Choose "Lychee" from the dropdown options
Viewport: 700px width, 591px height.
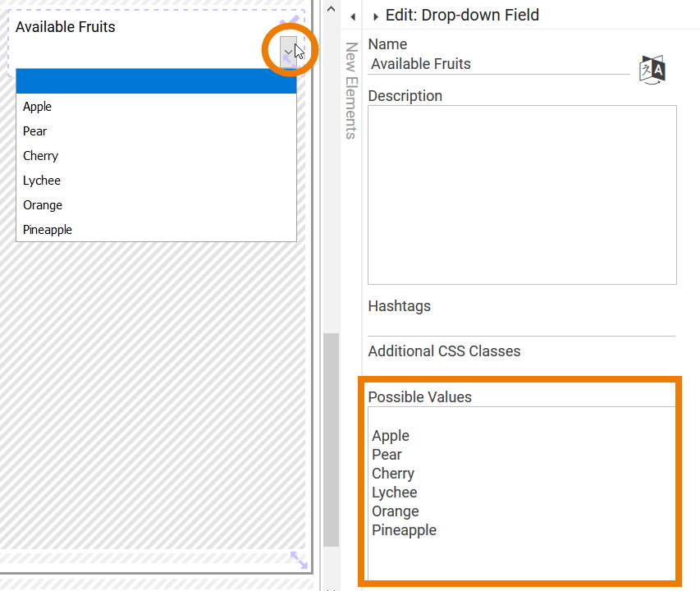point(41,180)
